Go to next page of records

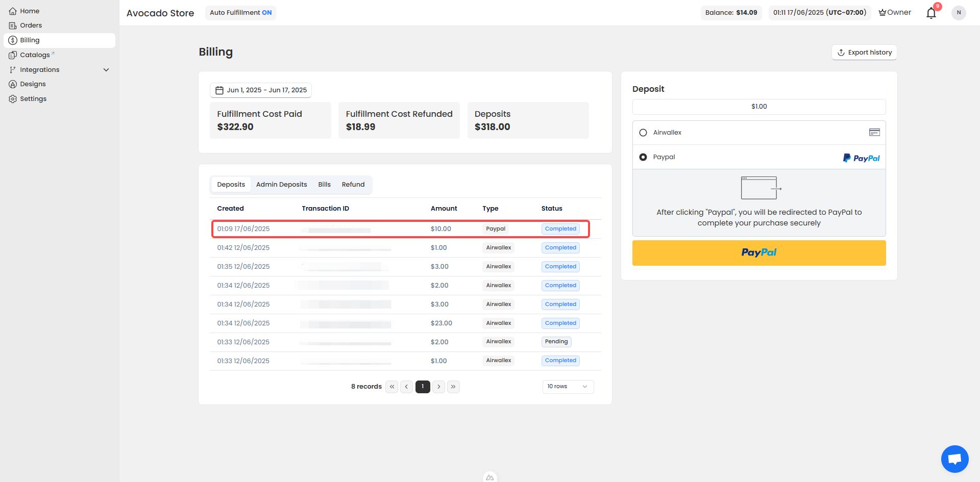438,387
